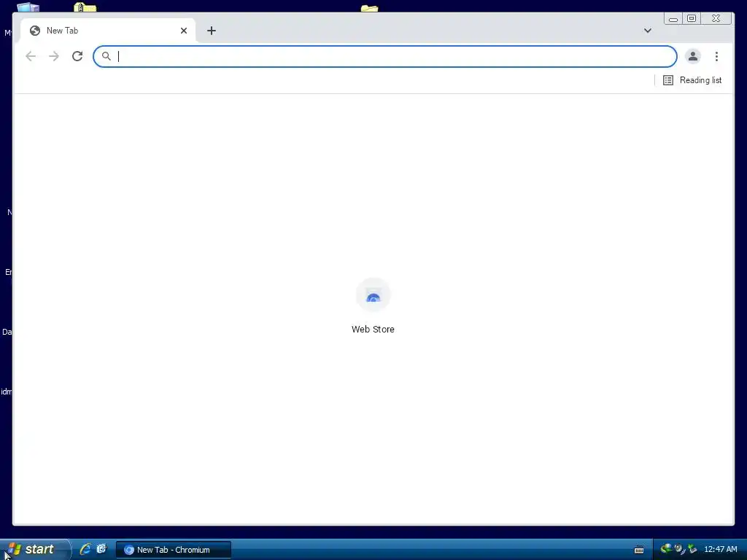The image size is (747, 560).
Task: Click the forward navigation arrow
Action: (54, 56)
